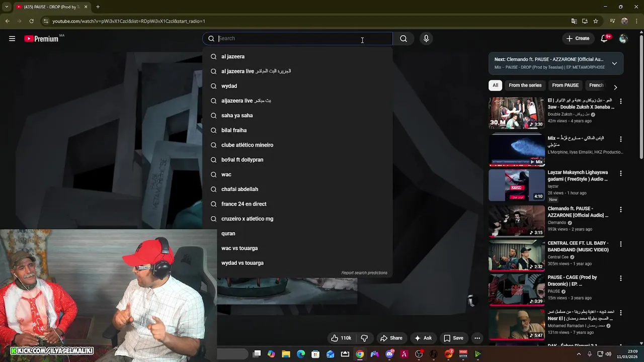Select suggestion "al jazeera"

(x=297, y=56)
